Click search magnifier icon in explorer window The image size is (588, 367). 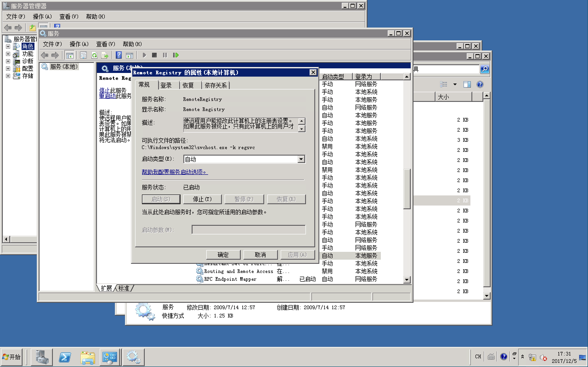pyautogui.click(x=484, y=69)
